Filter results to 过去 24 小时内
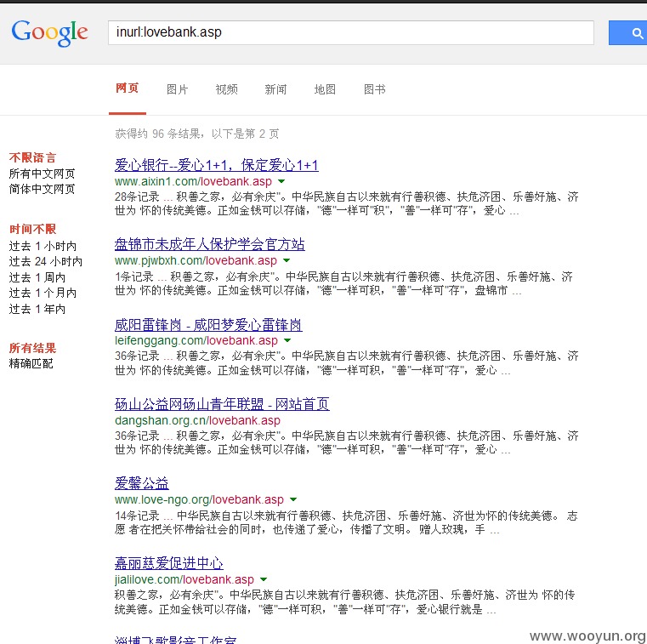Viewport: 647px width, 644px height. (x=46, y=261)
